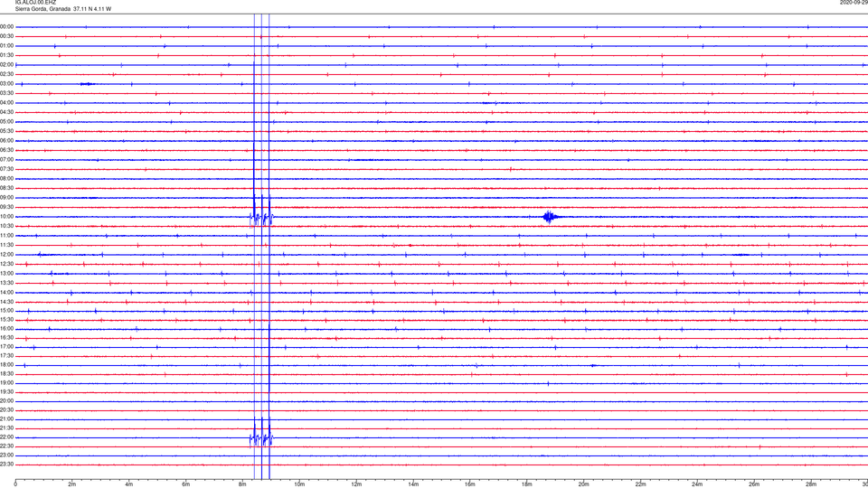Select the 21:00 trace time label
The width and height of the screenshot is (868, 488).
point(6,418)
